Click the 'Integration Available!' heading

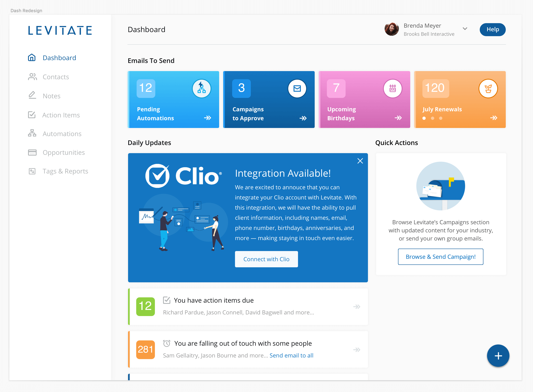(x=283, y=173)
